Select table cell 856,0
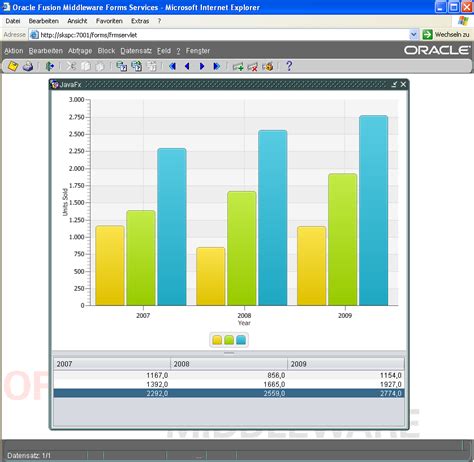The image size is (474, 462). [x=229, y=375]
